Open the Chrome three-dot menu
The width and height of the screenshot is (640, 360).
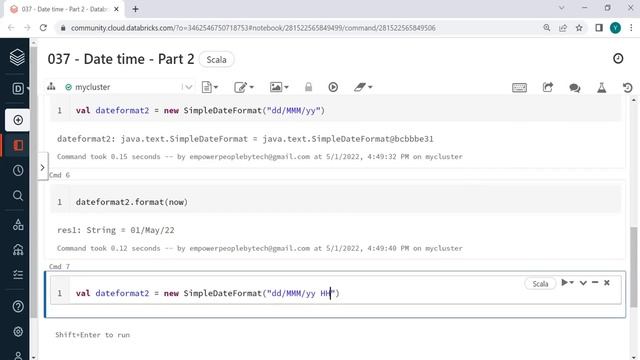coord(631,28)
